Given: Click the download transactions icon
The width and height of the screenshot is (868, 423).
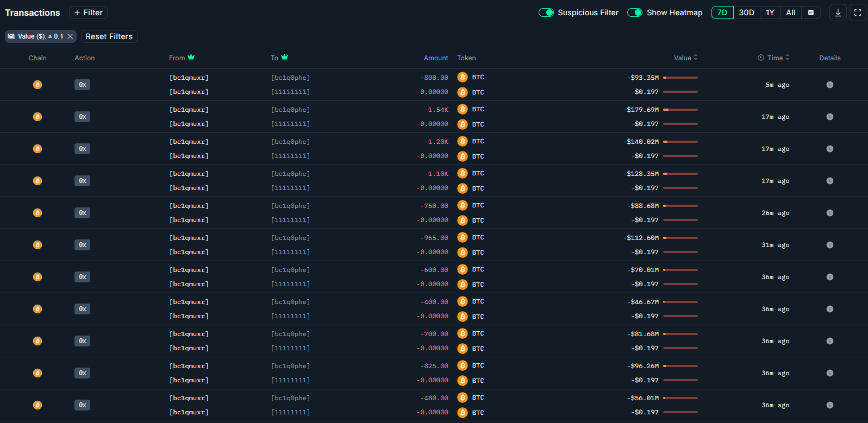Looking at the screenshot, I should tap(838, 12).
